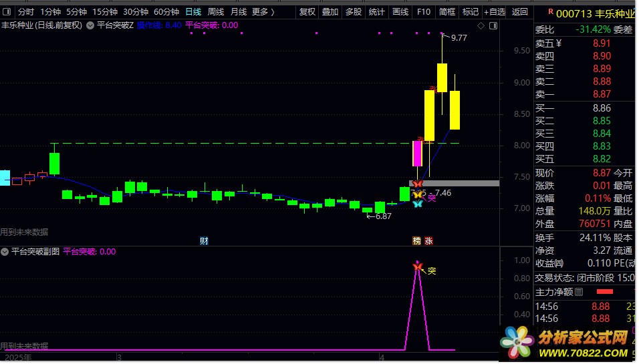
Task: Click the magenta candlestick at breakout
Action: tap(417, 154)
